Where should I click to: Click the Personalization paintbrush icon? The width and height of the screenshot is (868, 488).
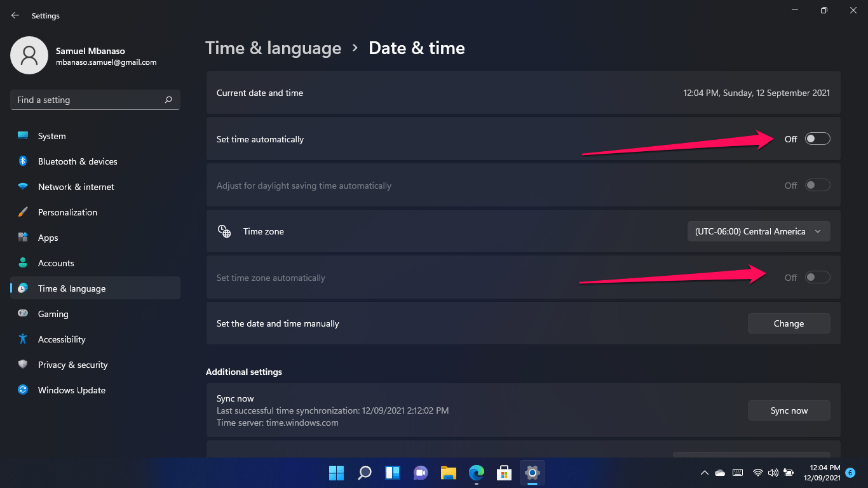coord(23,212)
